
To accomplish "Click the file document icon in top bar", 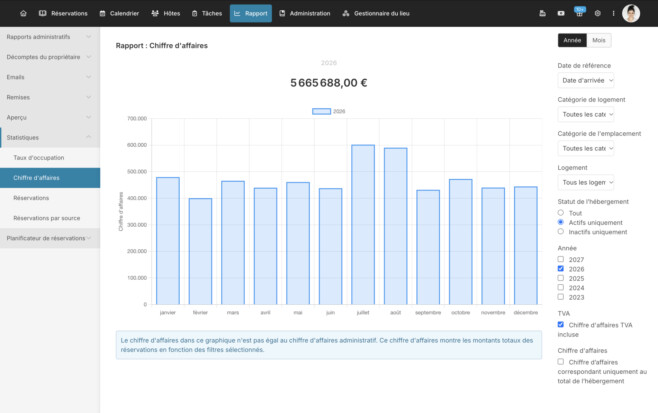I will pos(542,13).
